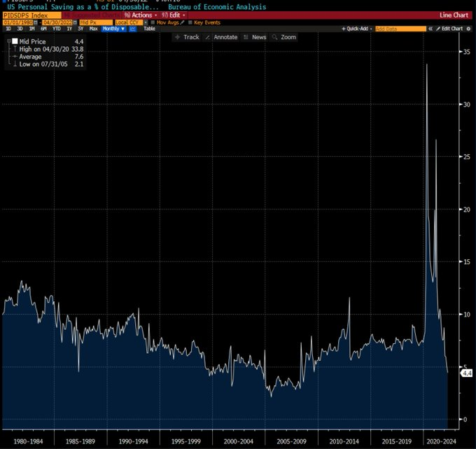Screen dimensions: 476x449
Task: Open start date calendar picker
Action: (36, 22)
